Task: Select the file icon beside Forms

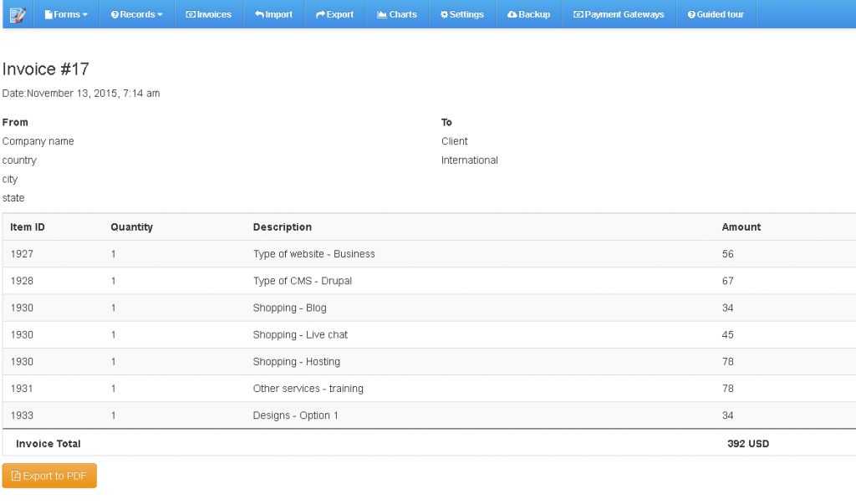Action: [48, 13]
